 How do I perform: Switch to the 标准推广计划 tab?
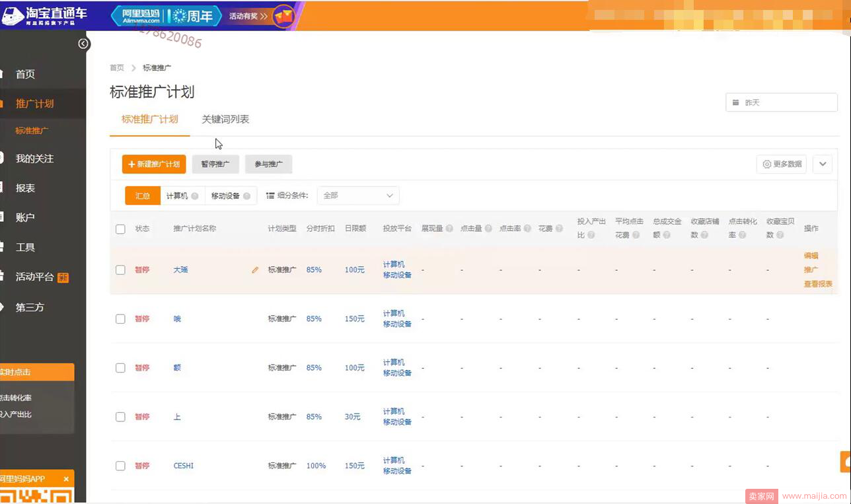click(150, 120)
